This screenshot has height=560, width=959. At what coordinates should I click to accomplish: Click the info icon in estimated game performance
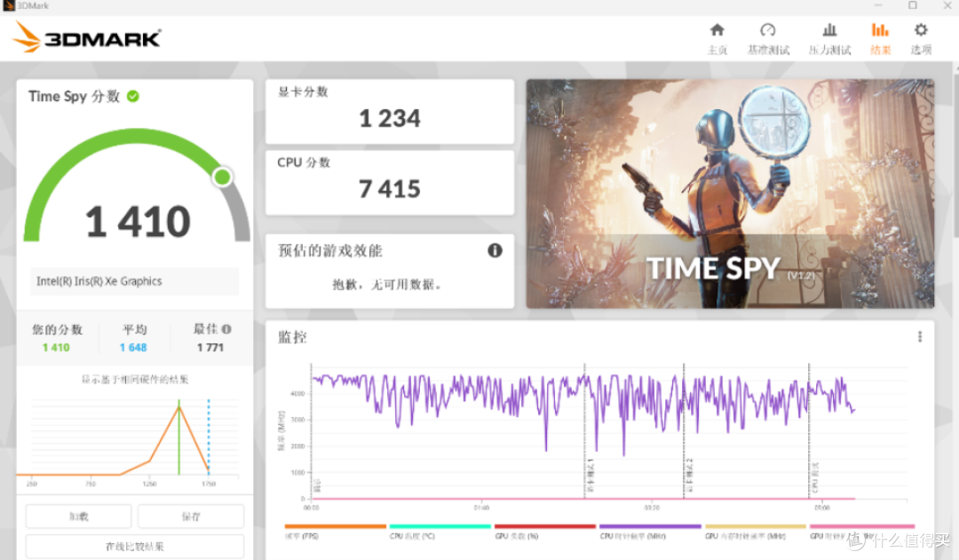point(495,250)
